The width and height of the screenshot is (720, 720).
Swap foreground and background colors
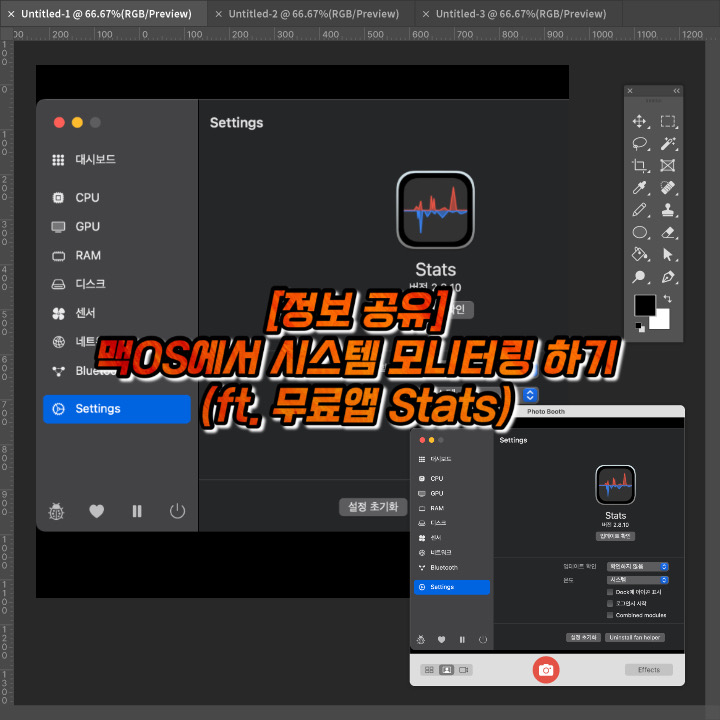point(667,299)
